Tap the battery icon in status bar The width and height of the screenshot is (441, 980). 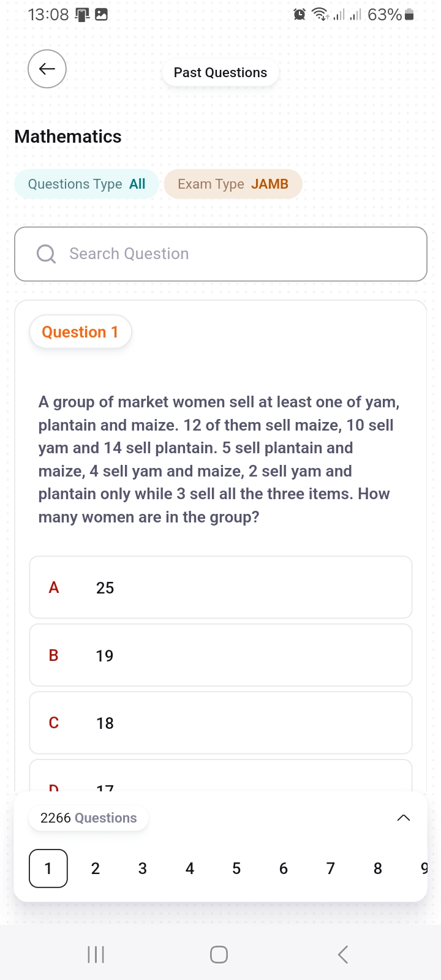click(x=410, y=14)
